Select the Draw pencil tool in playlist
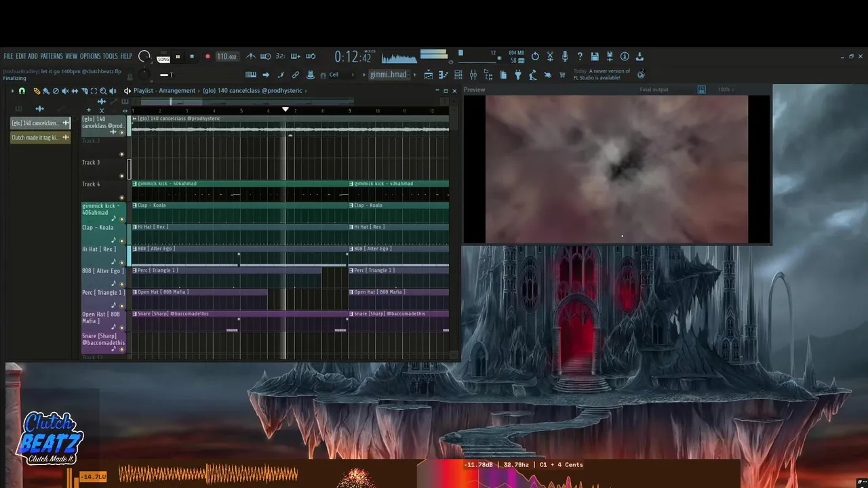This screenshot has width=868, height=488. pos(37,91)
